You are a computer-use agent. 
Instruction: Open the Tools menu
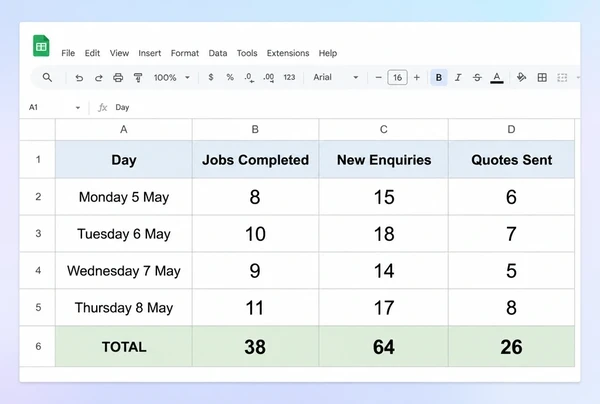coord(247,53)
